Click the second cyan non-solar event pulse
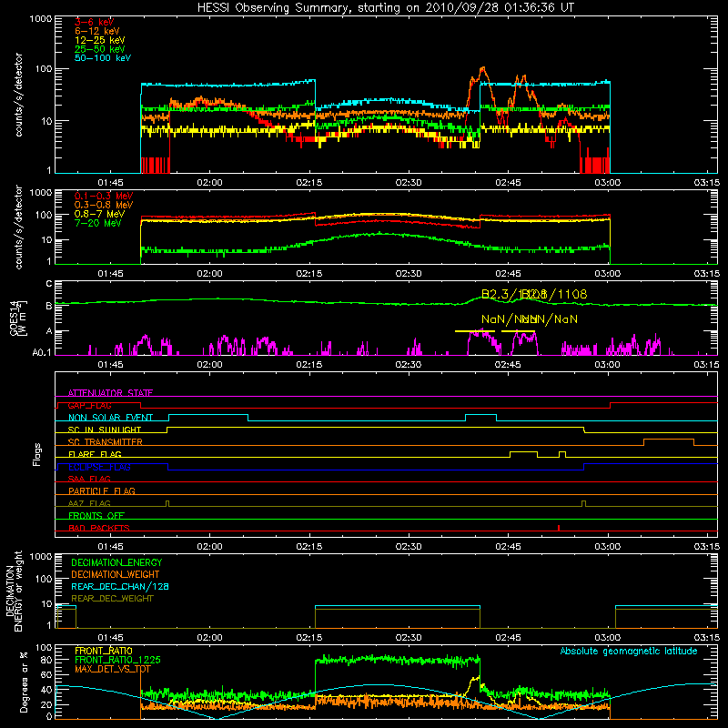Viewport: 728px width, 728px height. pyautogui.click(x=481, y=416)
